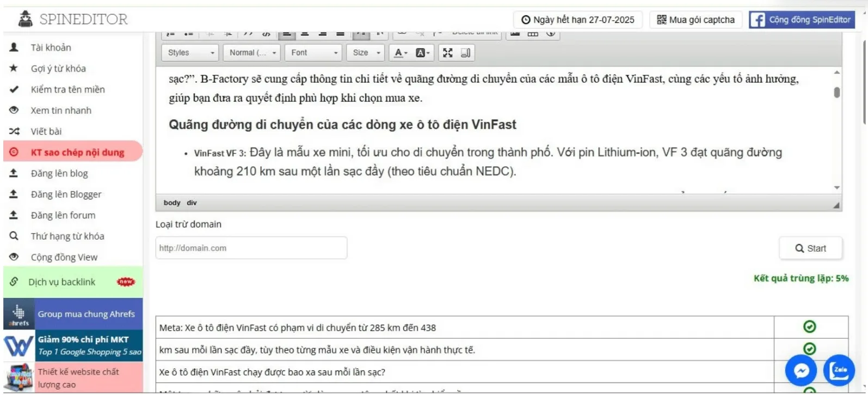Open Đăng lên Blogger item

click(x=66, y=194)
